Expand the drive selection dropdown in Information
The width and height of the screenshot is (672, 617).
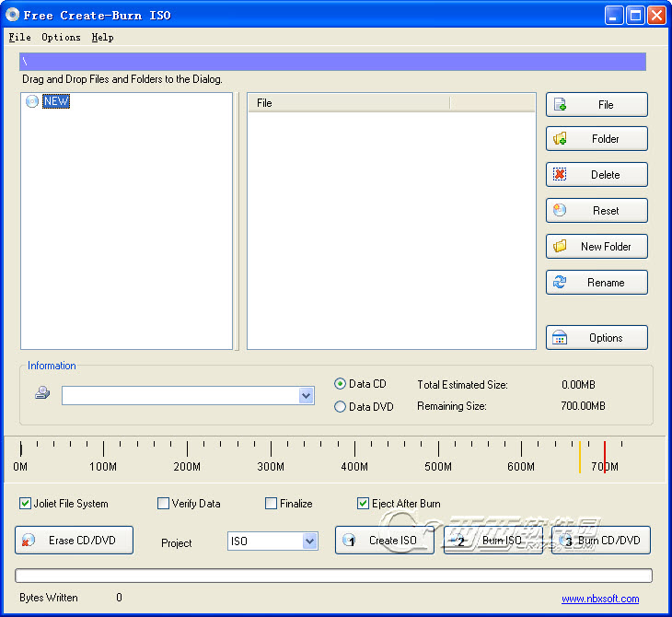pyautogui.click(x=307, y=396)
